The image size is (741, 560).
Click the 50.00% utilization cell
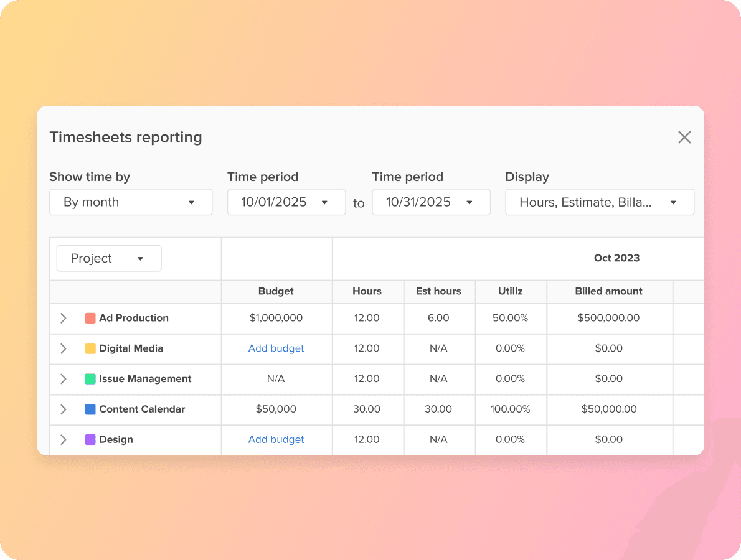(511, 318)
